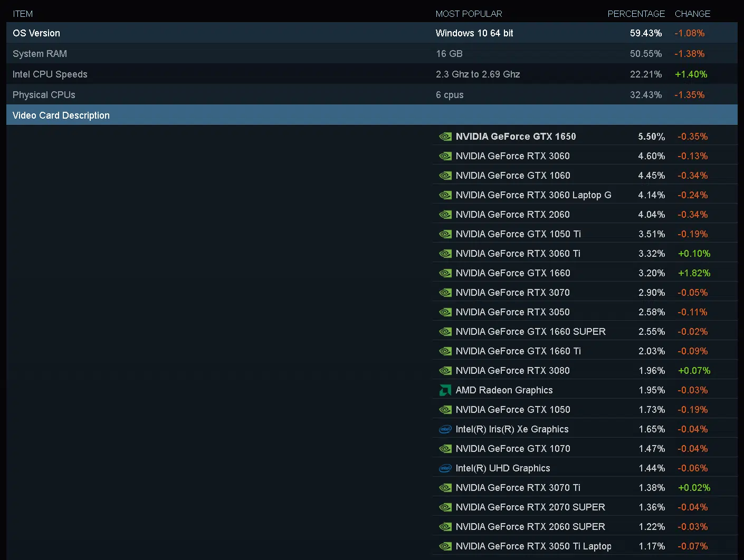Expand the System RAM row
The width and height of the screenshot is (744, 560).
click(372, 53)
